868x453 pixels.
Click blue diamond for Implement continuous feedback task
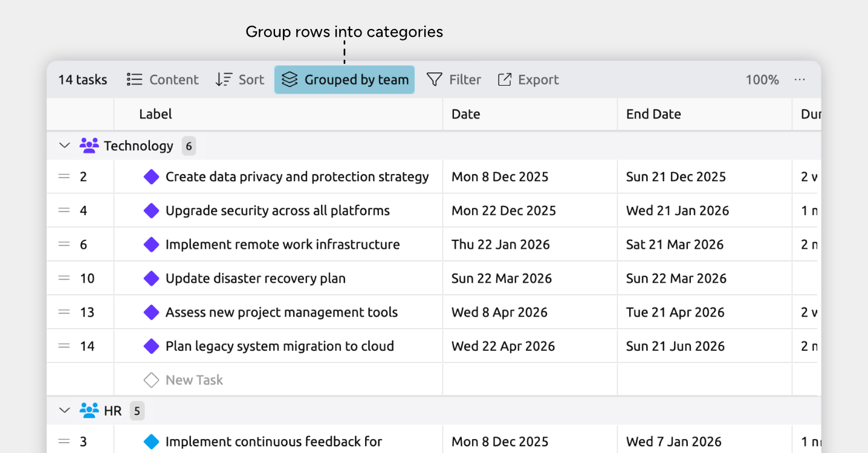point(151,442)
